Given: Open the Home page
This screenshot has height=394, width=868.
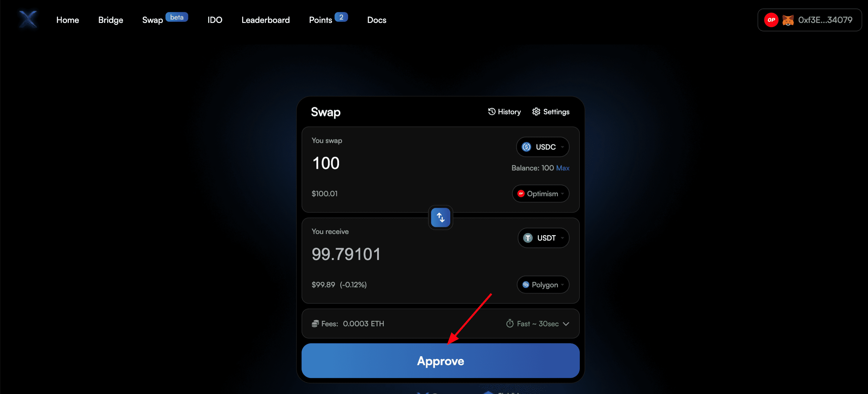Looking at the screenshot, I should 67,20.
